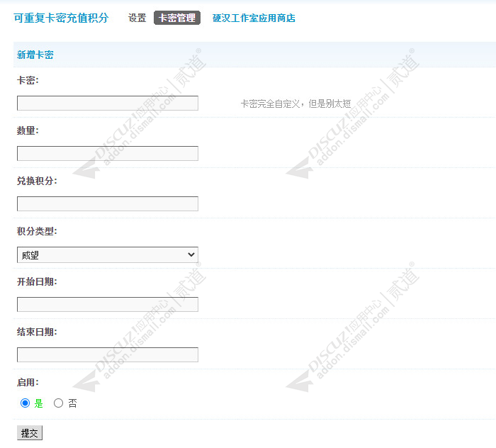
Task: Click the hint text 卡密完全自定义，但是别太短
Action: tap(295, 103)
